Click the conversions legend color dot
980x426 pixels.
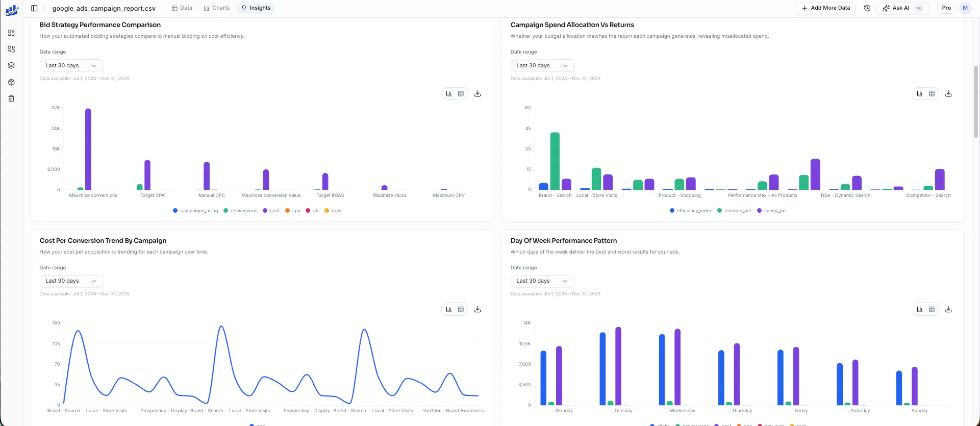pyautogui.click(x=225, y=211)
